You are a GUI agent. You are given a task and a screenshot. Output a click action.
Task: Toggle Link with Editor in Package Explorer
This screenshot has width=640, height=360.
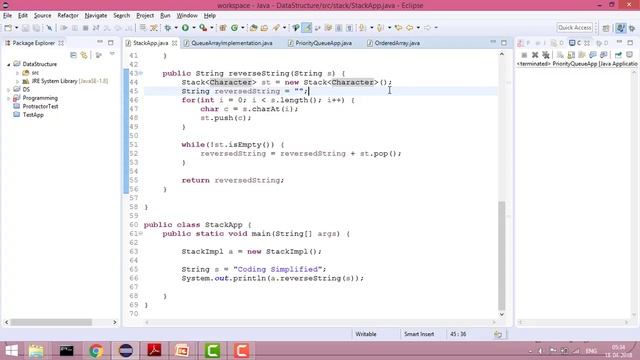84,55
